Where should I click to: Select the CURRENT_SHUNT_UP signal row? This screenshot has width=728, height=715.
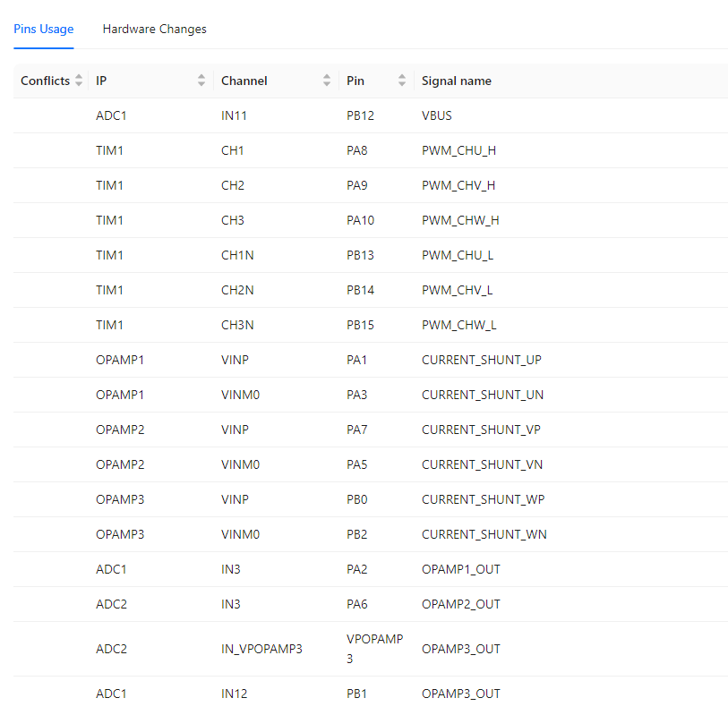[x=481, y=360]
